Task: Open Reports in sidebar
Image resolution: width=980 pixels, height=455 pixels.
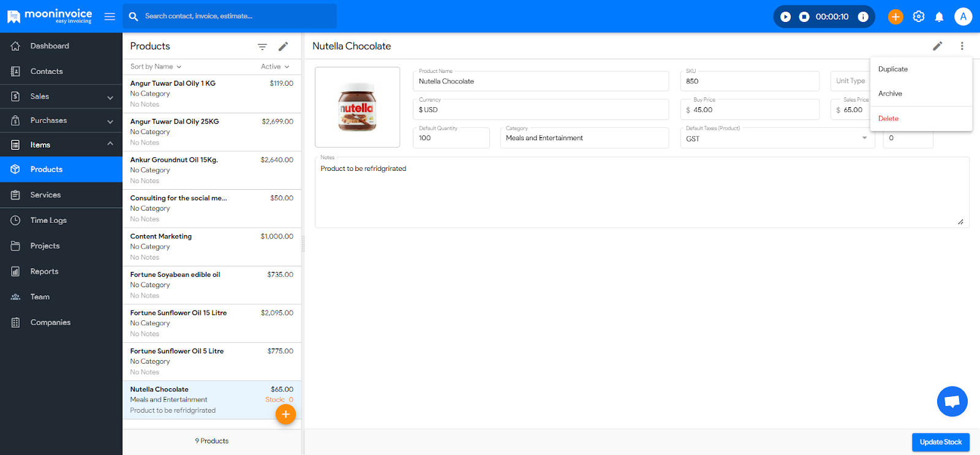Action: [61, 271]
